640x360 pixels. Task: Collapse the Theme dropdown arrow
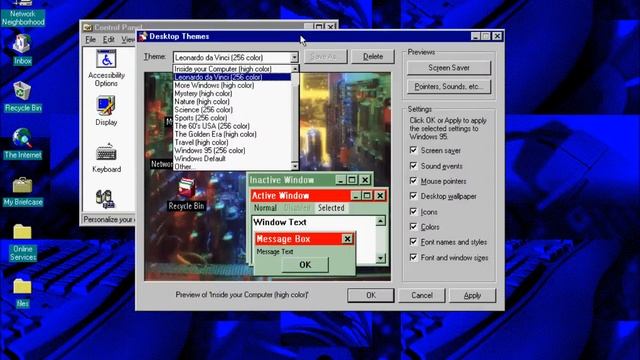tap(294, 58)
